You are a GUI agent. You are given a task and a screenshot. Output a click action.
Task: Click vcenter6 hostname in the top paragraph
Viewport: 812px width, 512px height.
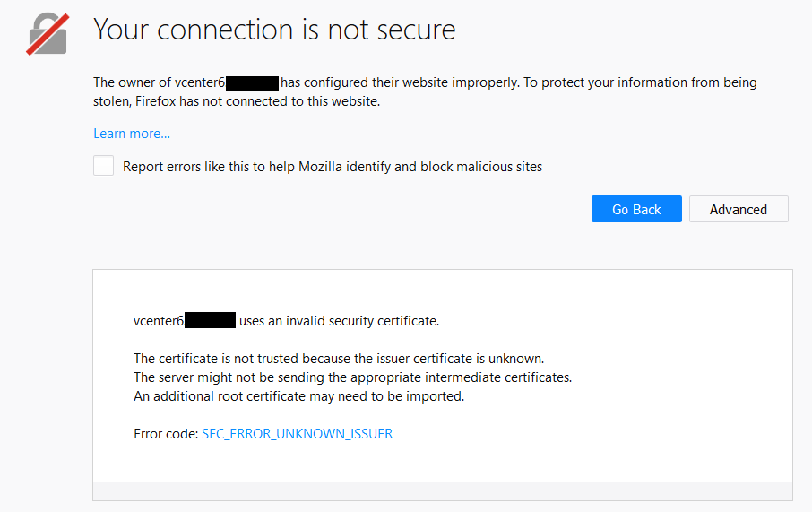point(199,82)
